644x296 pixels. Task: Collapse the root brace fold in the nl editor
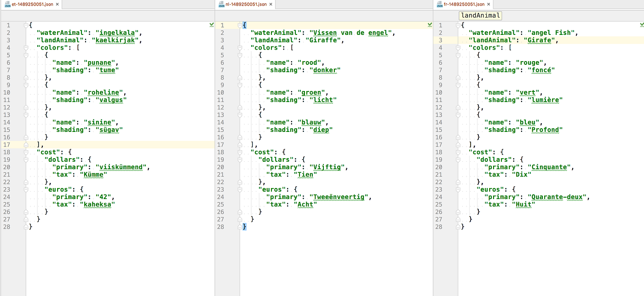pyautogui.click(x=239, y=25)
